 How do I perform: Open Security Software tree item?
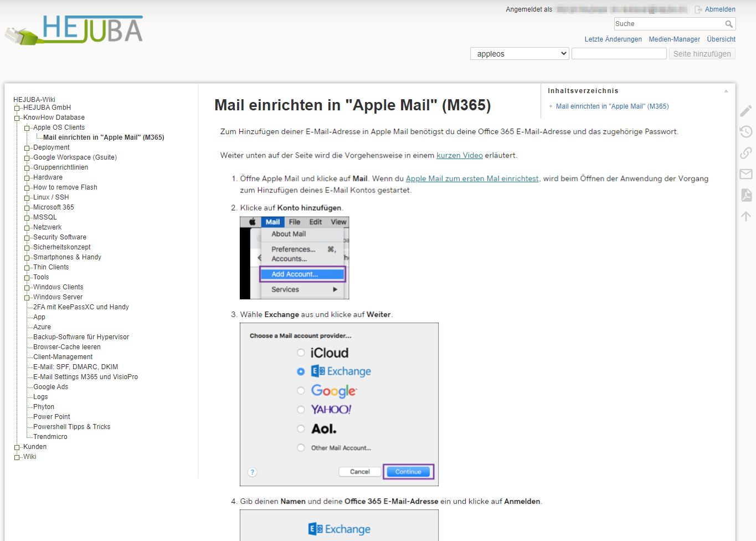60,237
